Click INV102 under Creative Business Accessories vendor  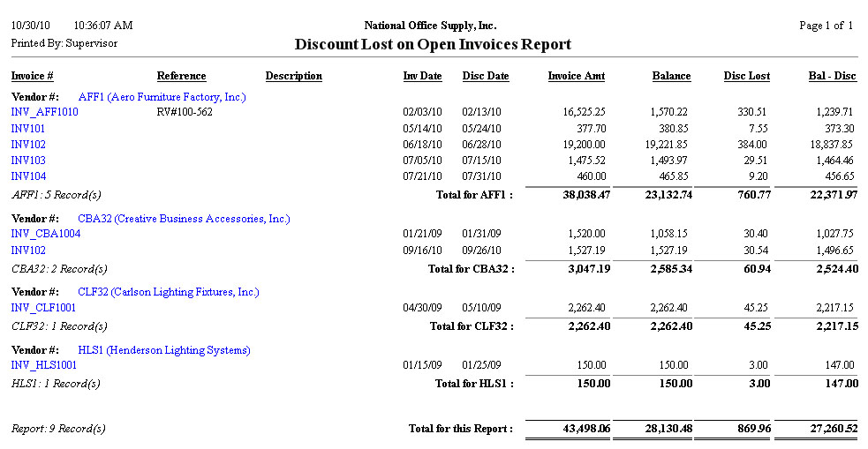pos(28,250)
